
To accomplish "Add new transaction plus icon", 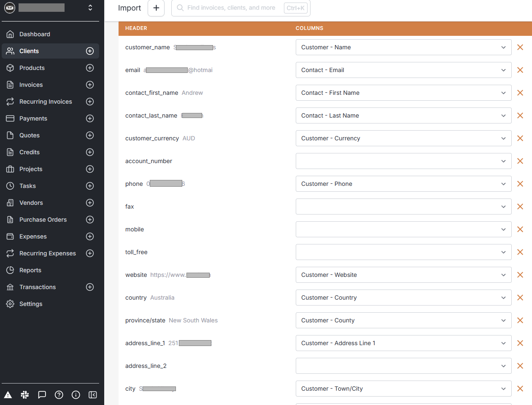I will pos(90,287).
